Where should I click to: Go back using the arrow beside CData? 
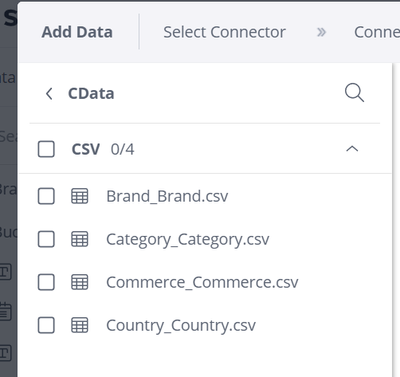tap(49, 94)
